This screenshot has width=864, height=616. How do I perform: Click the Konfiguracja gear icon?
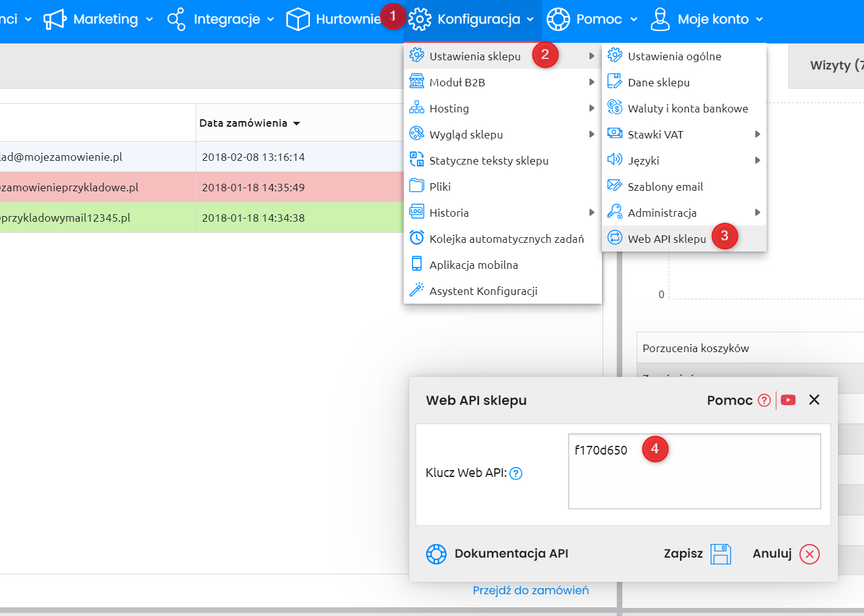pos(420,19)
